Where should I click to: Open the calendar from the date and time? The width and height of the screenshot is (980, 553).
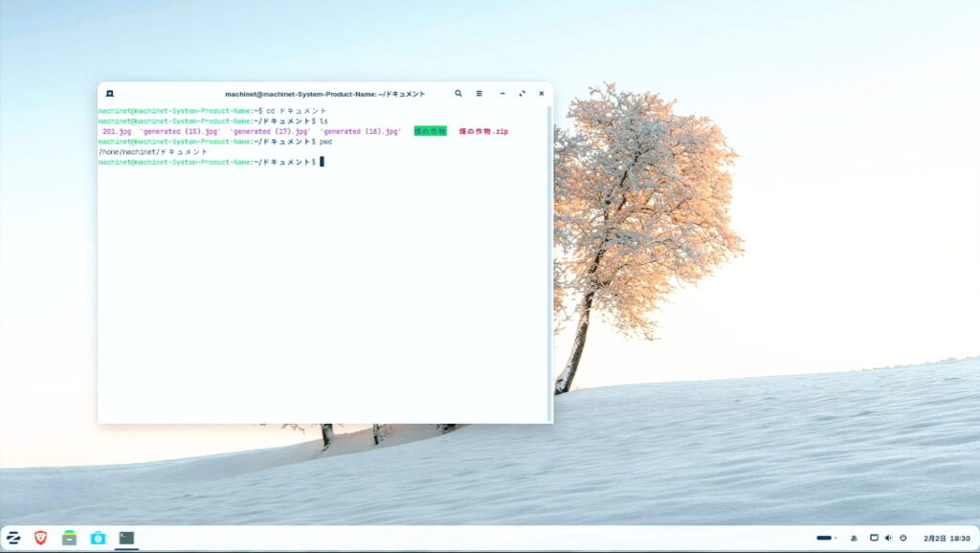pos(946,538)
